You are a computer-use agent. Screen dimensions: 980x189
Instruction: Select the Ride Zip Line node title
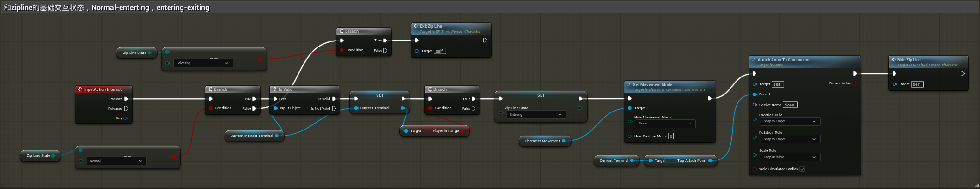click(909, 60)
